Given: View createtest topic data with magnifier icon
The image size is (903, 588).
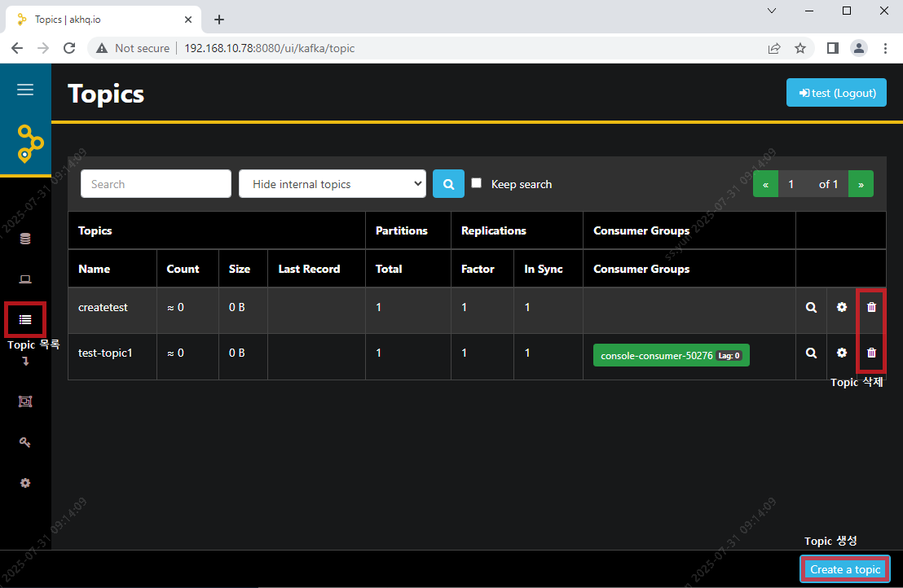Looking at the screenshot, I should pyautogui.click(x=811, y=308).
